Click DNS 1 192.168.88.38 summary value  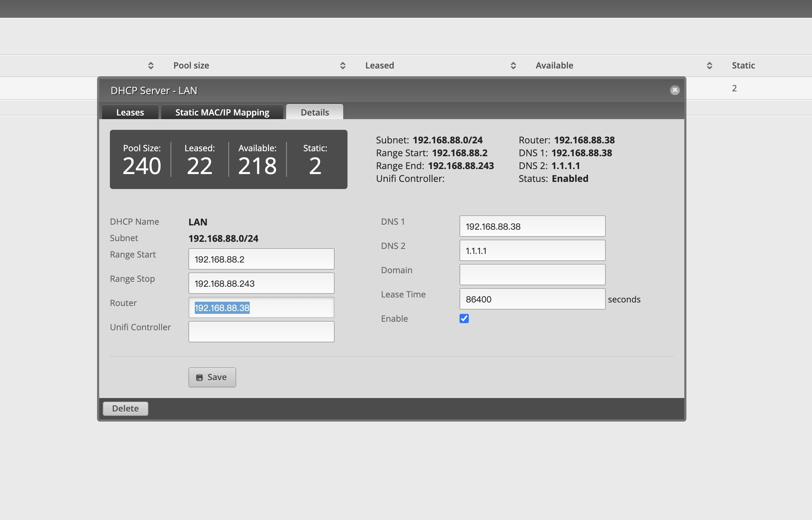[x=582, y=153]
